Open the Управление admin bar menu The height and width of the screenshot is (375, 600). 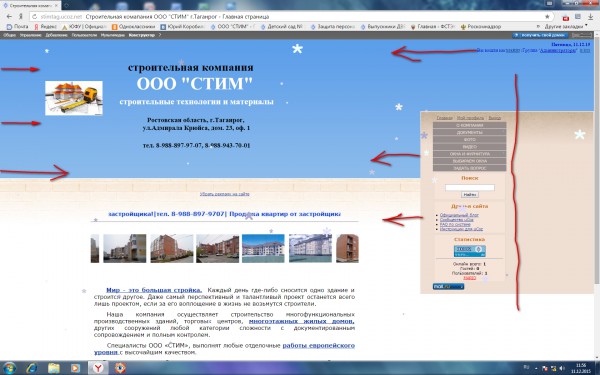tap(31, 35)
